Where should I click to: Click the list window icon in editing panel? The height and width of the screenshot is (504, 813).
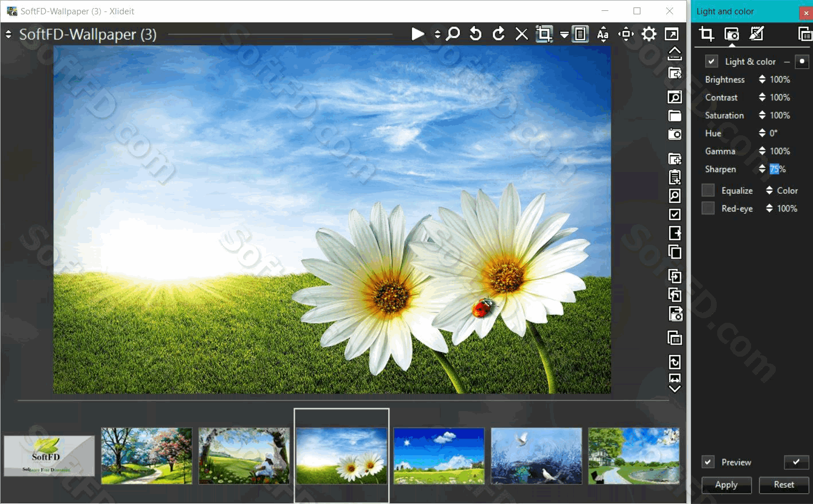[805, 34]
